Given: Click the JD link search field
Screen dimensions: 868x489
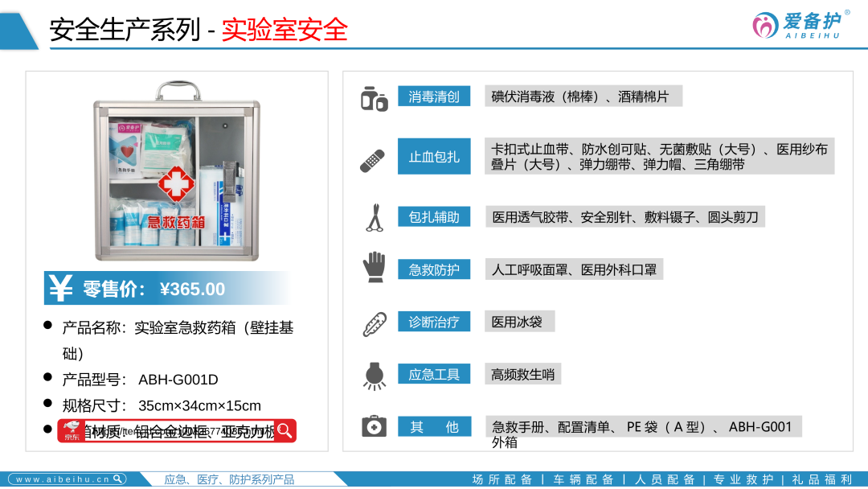Looking at the screenshot, I should 177,431.
